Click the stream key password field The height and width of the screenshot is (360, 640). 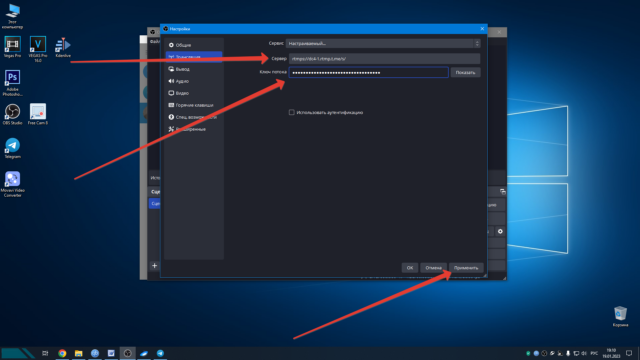pyautogui.click(x=369, y=72)
